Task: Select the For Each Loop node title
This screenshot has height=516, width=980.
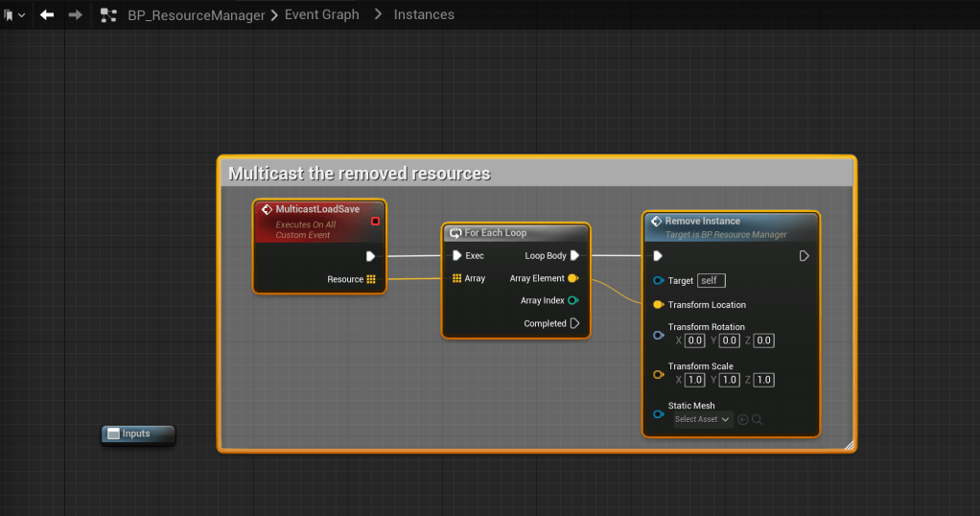Action: click(496, 233)
